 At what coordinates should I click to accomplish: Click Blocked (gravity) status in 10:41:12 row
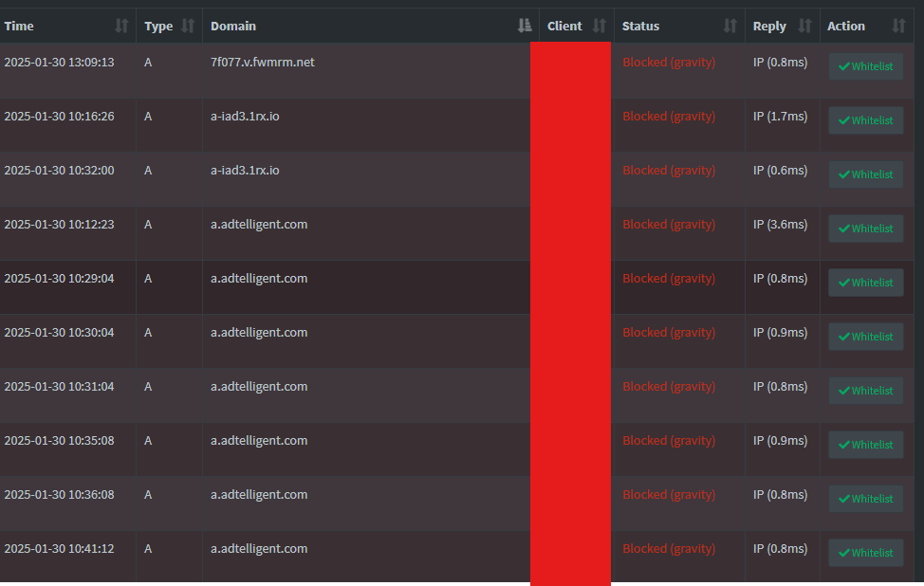coord(669,549)
